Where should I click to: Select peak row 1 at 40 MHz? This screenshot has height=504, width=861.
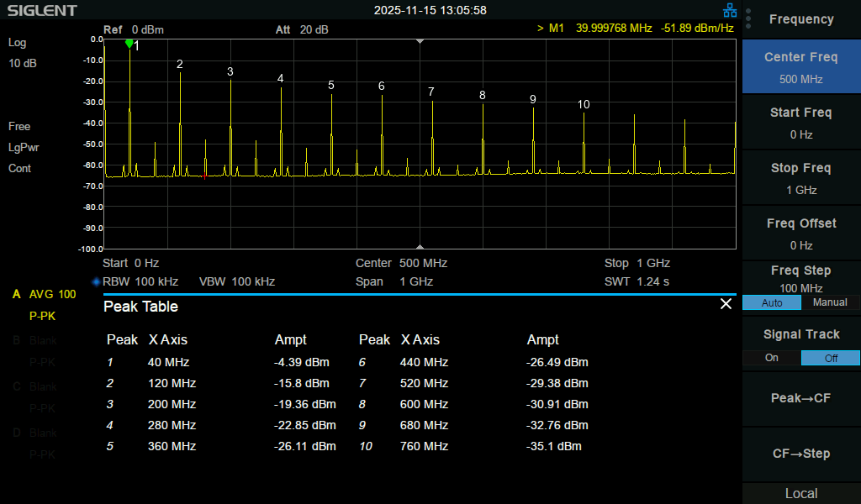coord(218,363)
